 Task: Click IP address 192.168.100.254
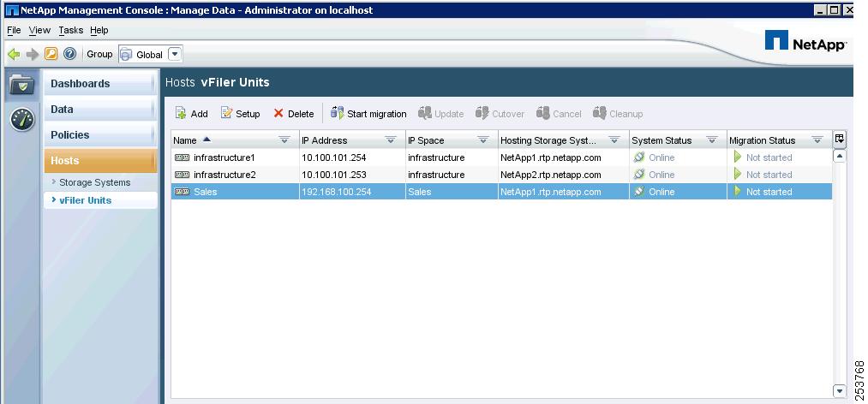(337, 192)
